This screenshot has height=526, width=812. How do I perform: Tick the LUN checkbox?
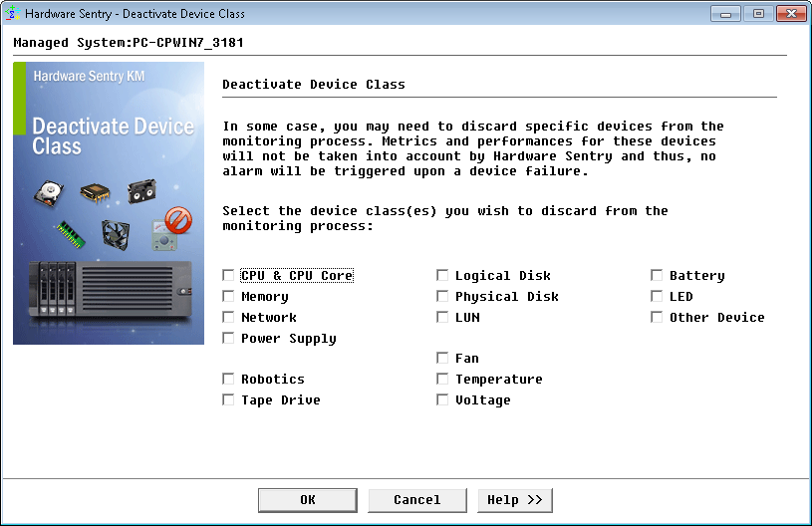(442, 317)
